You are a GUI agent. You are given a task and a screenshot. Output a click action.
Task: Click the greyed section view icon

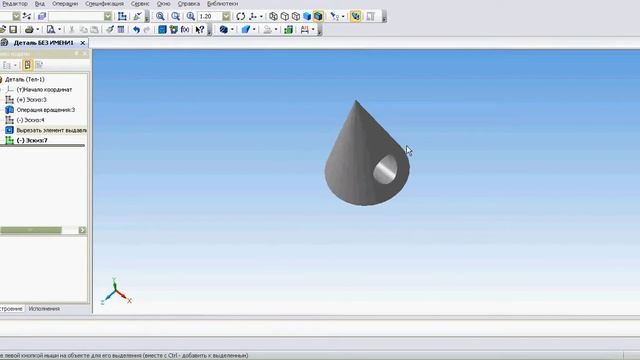tap(371, 16)
